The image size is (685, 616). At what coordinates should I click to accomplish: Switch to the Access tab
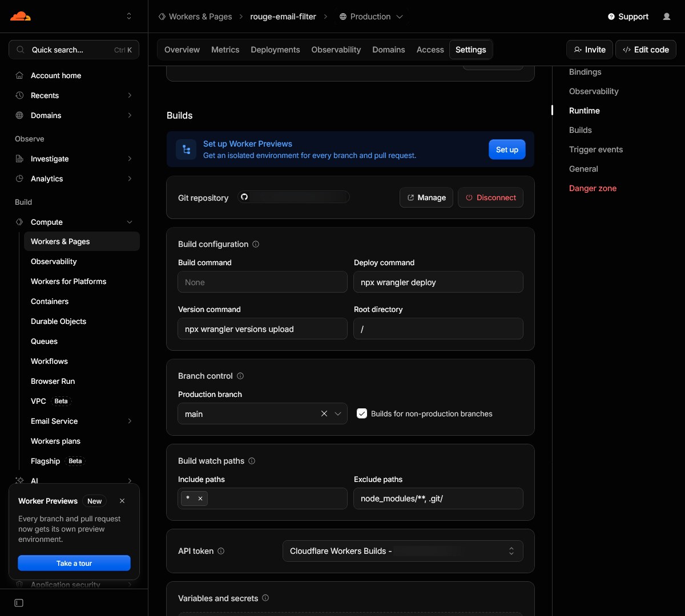pos(430,50)
